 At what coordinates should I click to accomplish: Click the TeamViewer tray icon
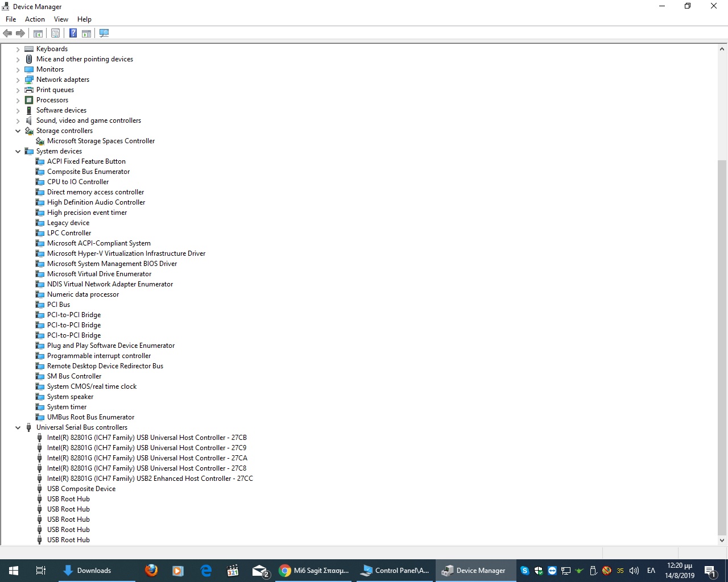pyautogui.click(x=552, y=571)
